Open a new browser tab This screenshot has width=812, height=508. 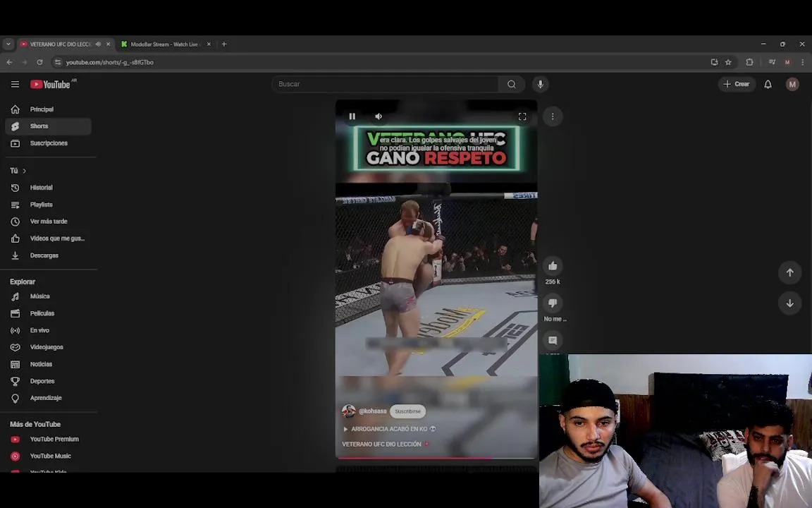click(223, 44)
